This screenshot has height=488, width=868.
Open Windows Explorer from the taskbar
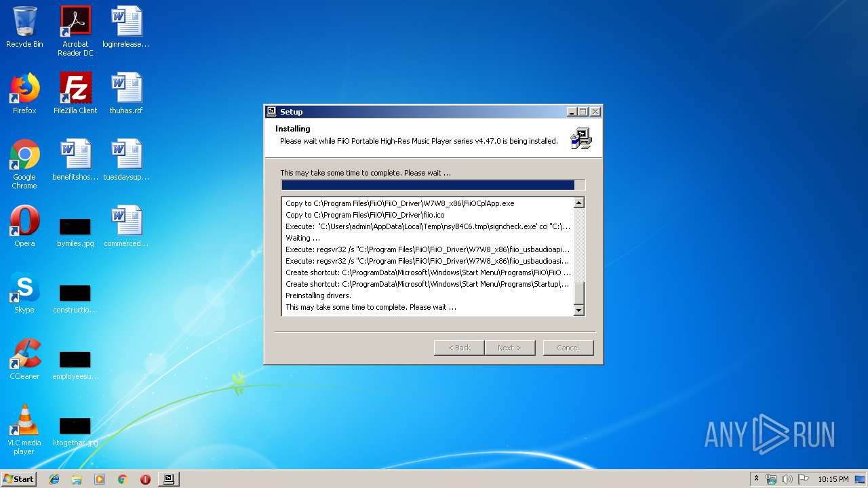[x=77, y=479]
